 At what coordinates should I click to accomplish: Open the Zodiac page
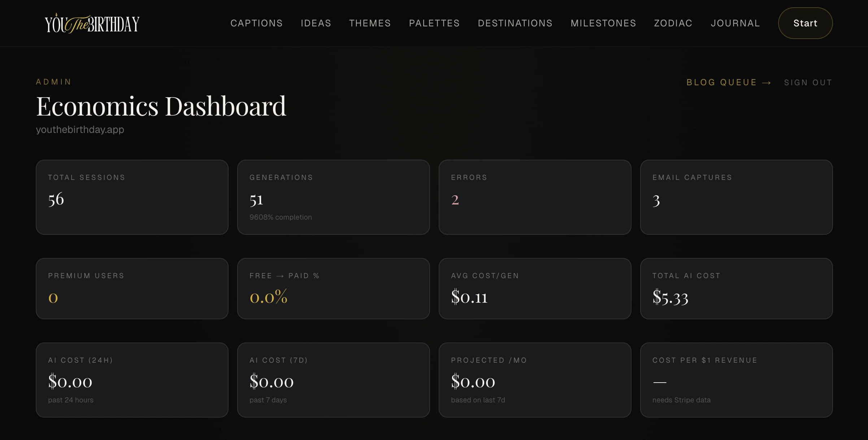click(x=673, y=23)
